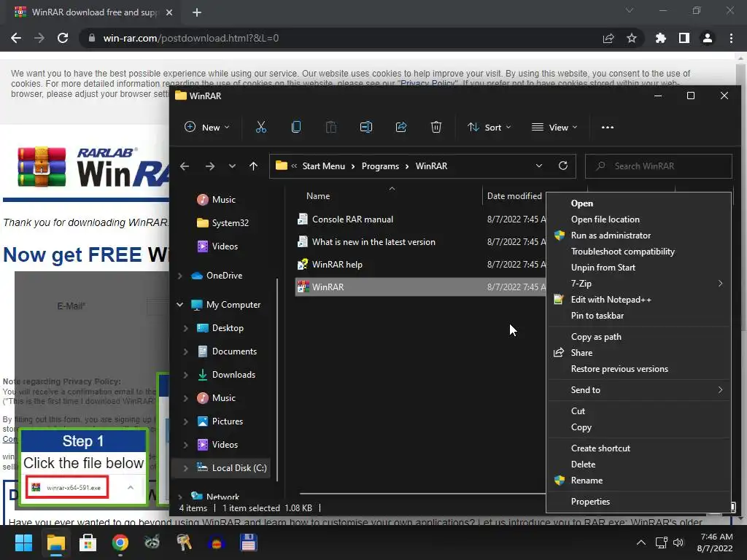The image size is (747, 560).
Task: Click the Delete trash icon in Explorer toolbar
Action: tap(436, 127)
